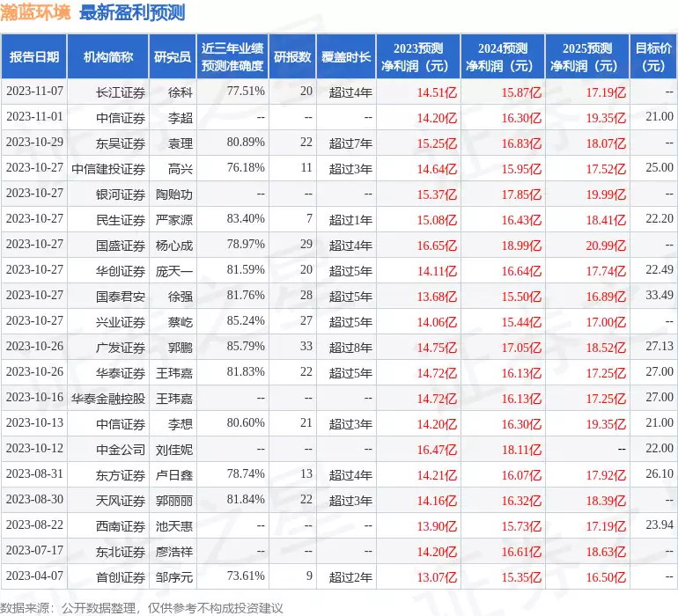Click target price 22.20
This screenshot has width=678, height=616.
pos(660,219)
